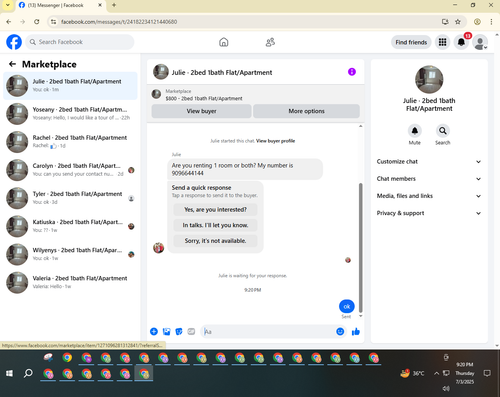
Task: Open a new browser tab
Action: [114, 5]
